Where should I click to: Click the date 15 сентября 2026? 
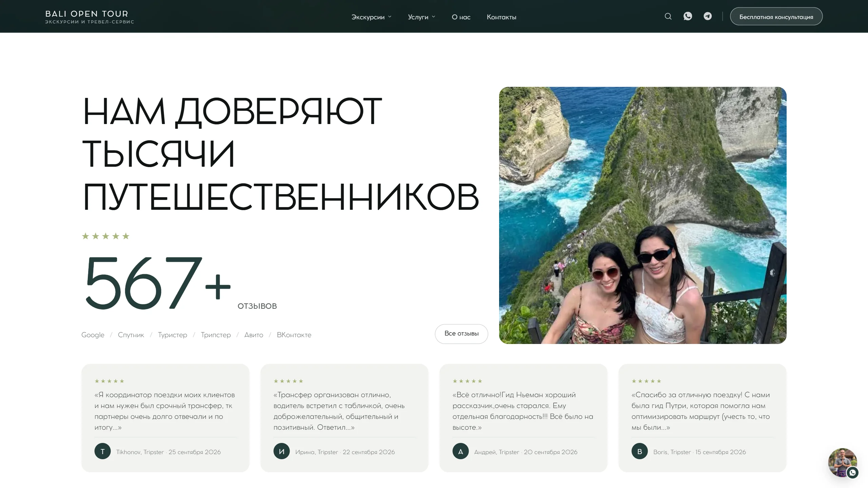[x=721, y=452]
